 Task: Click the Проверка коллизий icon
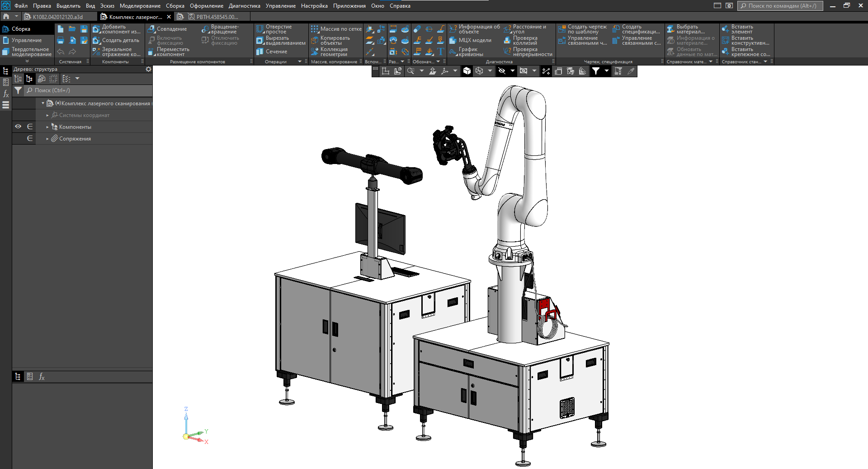click(507, 41)
